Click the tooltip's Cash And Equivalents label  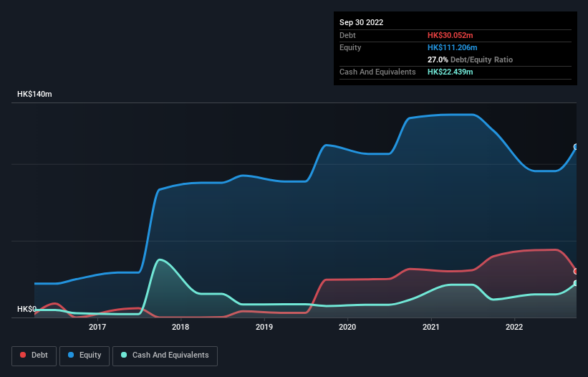(377, 72)
